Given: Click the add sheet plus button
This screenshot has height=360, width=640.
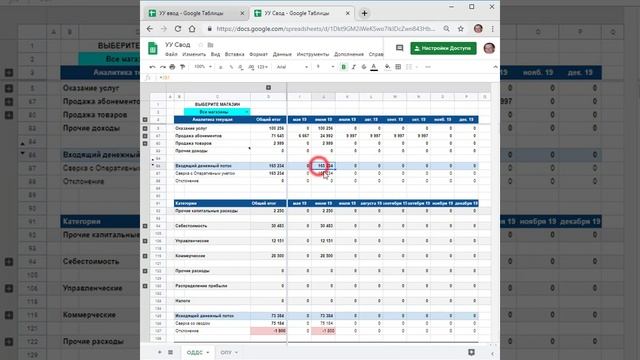Looking at the screenshot, I should 160,352.
